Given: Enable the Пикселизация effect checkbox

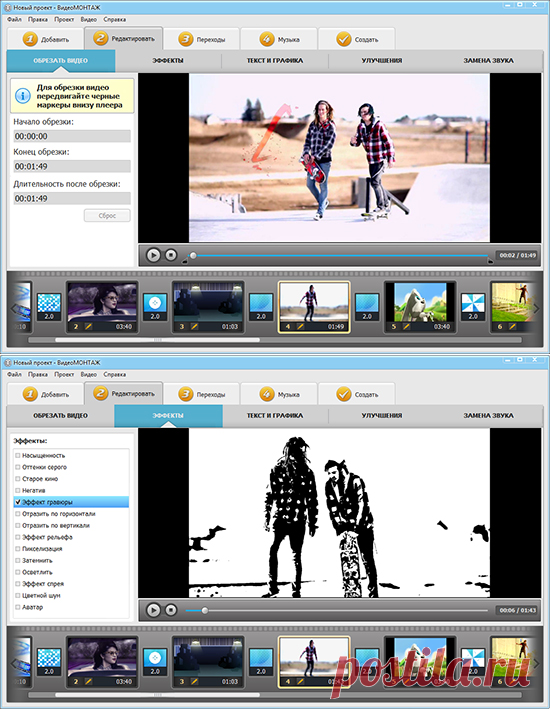Looking at the screenshot, I should (x=18, y=548).
